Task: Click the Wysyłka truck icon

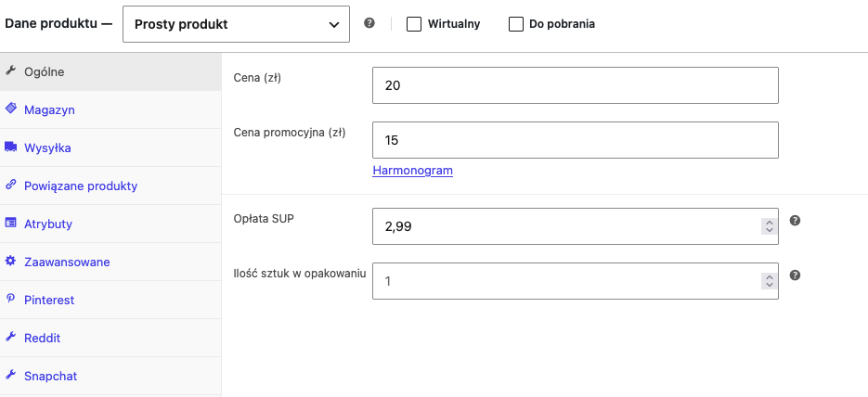Action: pyautogui.click(x=10, y=147)
